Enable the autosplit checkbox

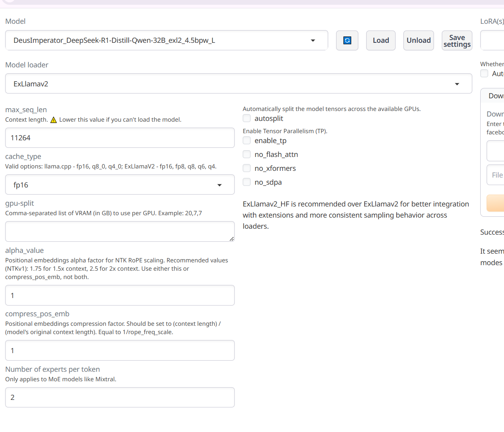pos(247,119)
